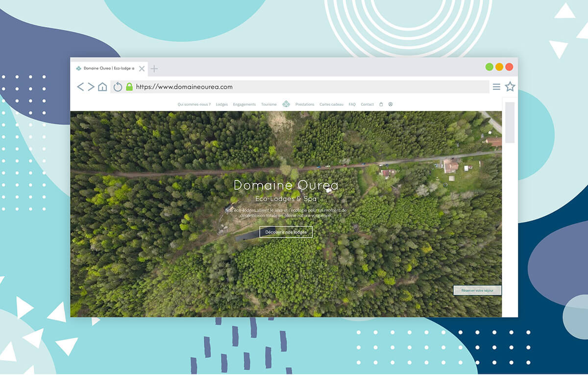Open the shopping bag cart icon
588x375 pixels.
(x=381, y=104)
